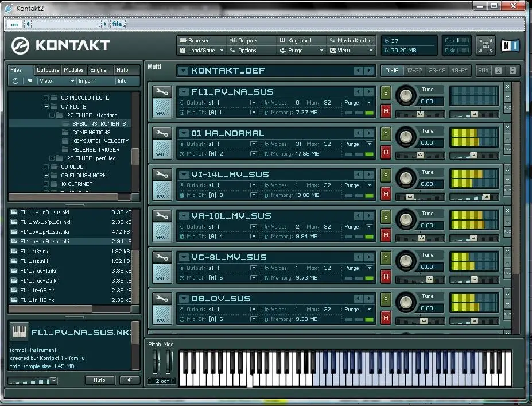The width and height of the screenshot is (532, 406).
Task: Toggle the Auto preview button
Action: pyautogui.click(x=100, y=380)
